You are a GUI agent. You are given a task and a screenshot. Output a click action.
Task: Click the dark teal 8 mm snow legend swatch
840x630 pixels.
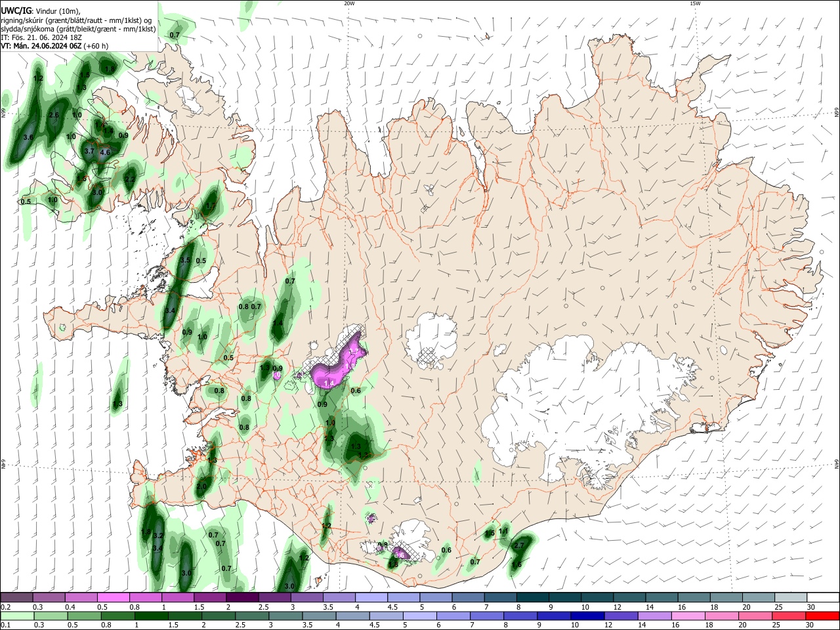tap(532, 598)
